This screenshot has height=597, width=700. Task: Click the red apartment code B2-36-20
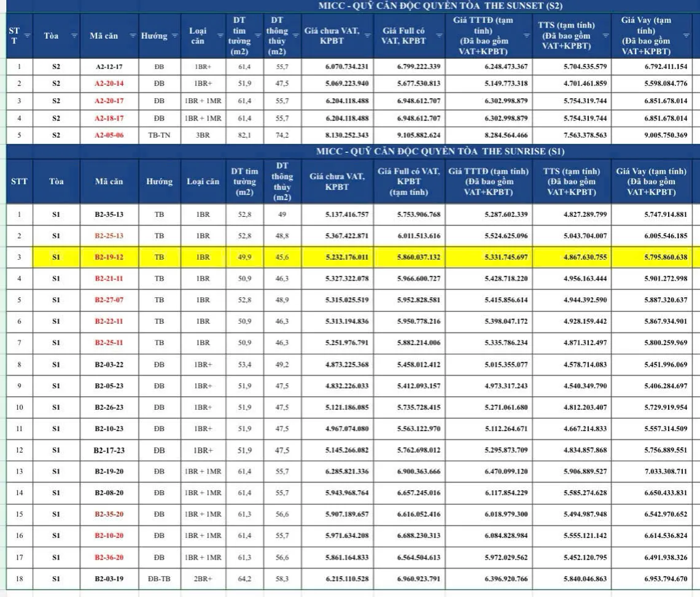[109, 557]
